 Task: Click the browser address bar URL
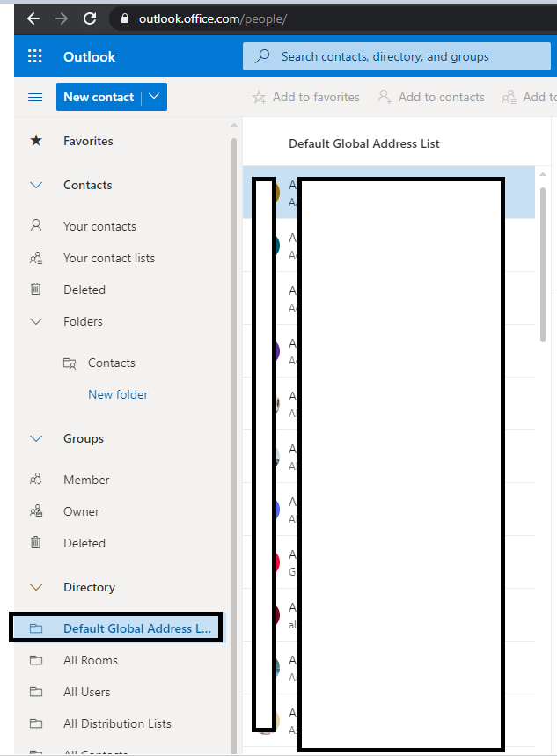coord(213,18)
